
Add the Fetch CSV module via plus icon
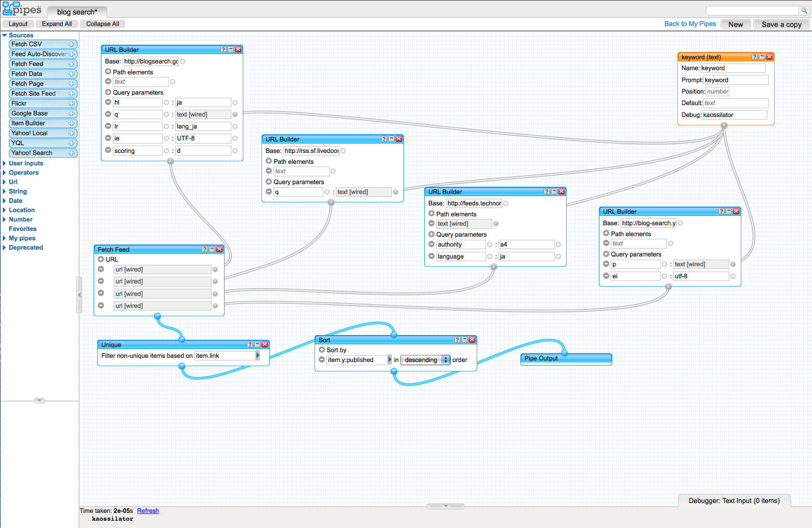click(x=72, y=44)
